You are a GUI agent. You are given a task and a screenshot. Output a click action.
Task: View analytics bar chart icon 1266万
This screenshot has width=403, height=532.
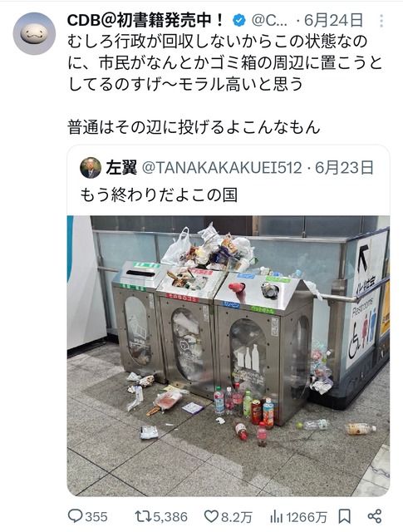[x=276, y=517]
